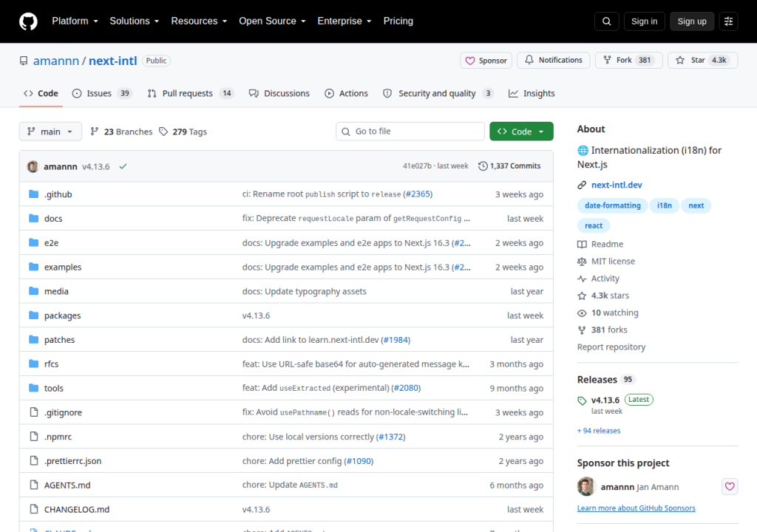757x532 pixels.
Task: Click the .github folder icon
Action: point(33,194)
